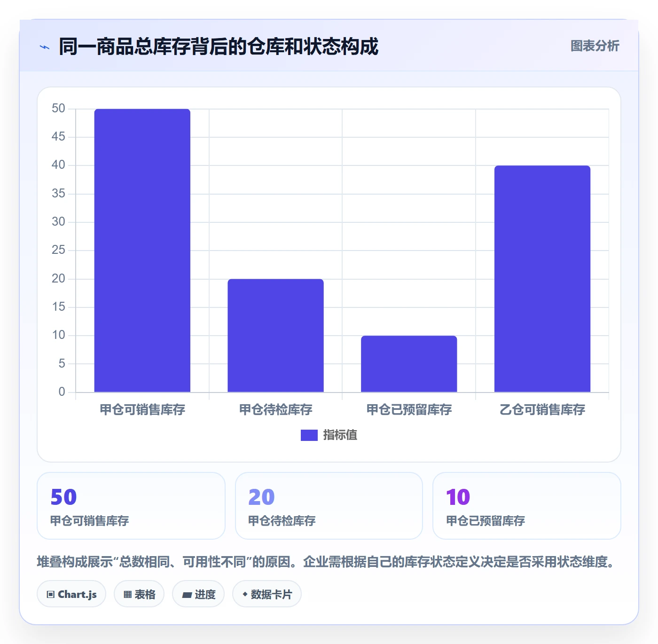Screen dimensions: 658x644
Task: Click the y-axis tick label 0
Action: click(x=62, y=392)
